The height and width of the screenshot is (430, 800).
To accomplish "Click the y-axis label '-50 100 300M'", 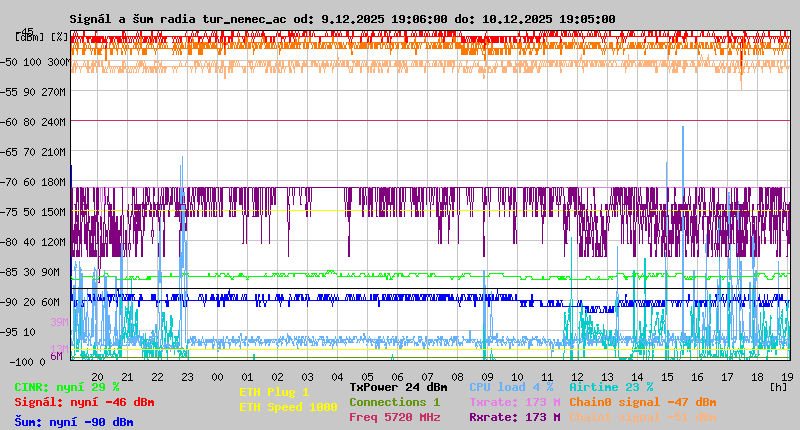I will coord(35,62).
